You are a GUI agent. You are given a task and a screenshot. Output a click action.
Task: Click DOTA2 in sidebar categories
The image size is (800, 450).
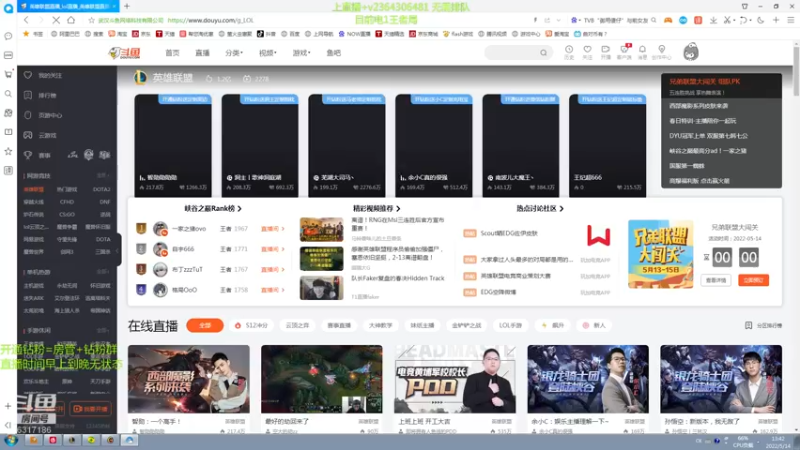click(101, 189)
